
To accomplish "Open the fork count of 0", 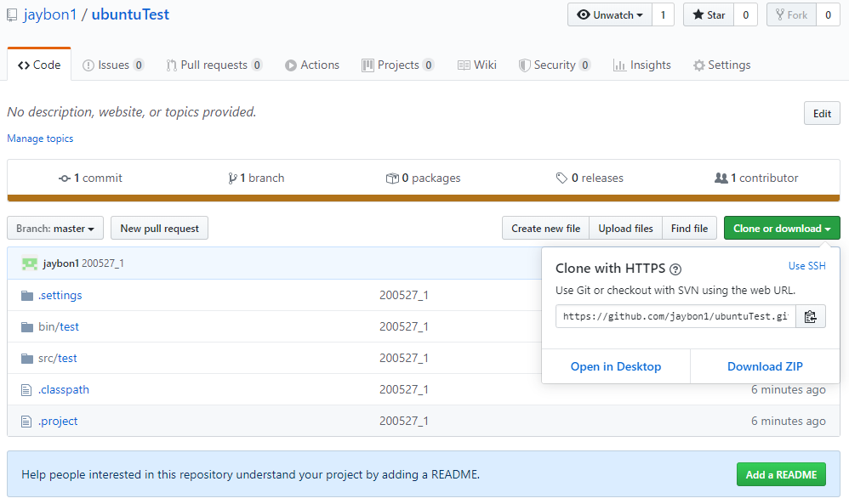I will tap(828, 15).
